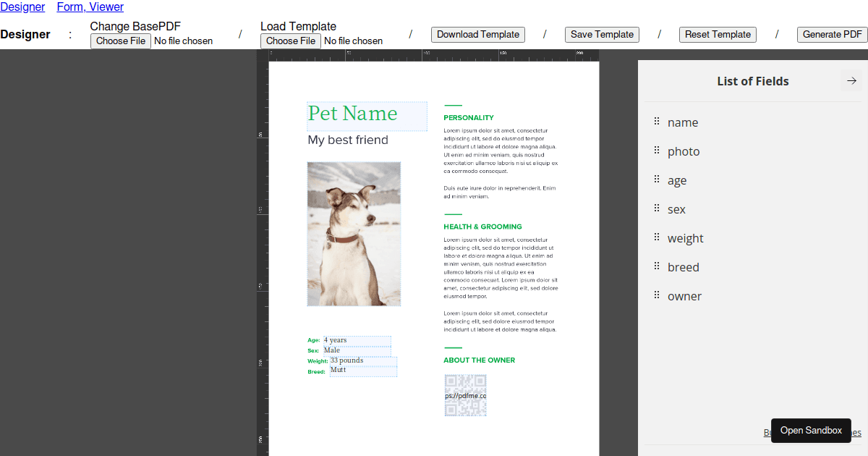Image resolution: width=868 pixels, height=456 pixels.
Task: Select the dog photo field on canvas
Action: coord(354,233)
